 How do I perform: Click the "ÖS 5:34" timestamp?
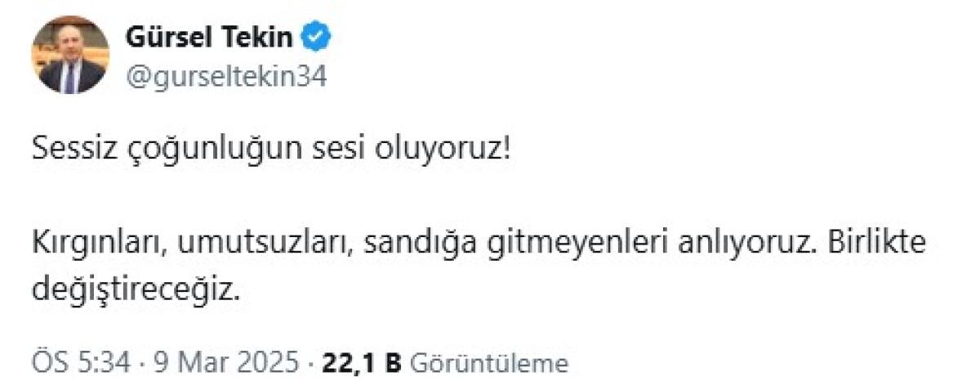81,363
